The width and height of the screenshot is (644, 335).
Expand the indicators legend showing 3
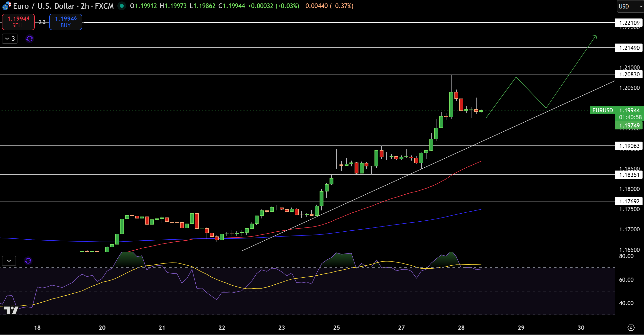point(10,39)
